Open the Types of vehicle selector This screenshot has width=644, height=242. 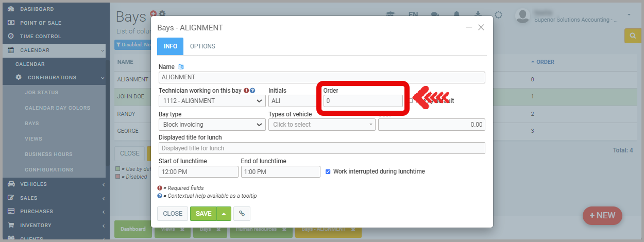click(x=322, y=124)
